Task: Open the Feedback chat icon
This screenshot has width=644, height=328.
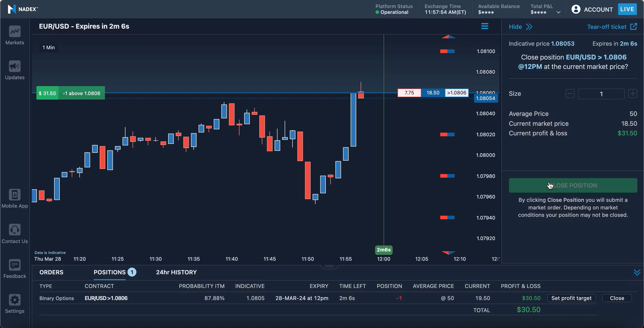Action: click(15, 265)
